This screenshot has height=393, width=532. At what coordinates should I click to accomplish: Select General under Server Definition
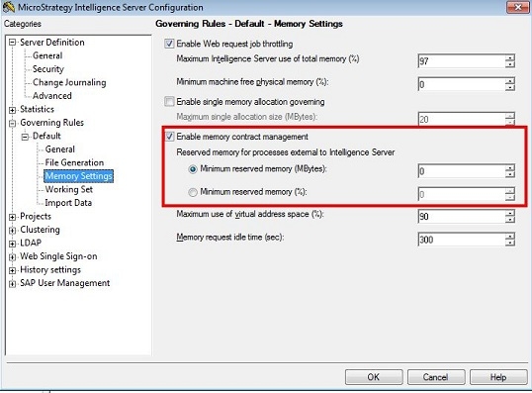[x=47, y=55]
